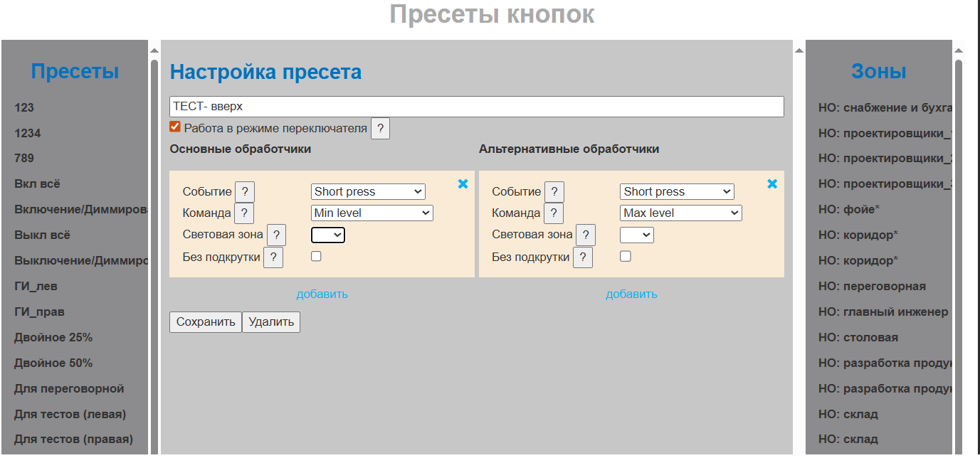The height and width of the screenshot is (458, 980).
Task: Select preset Для тестов (правая)
Action: [73, 440]
